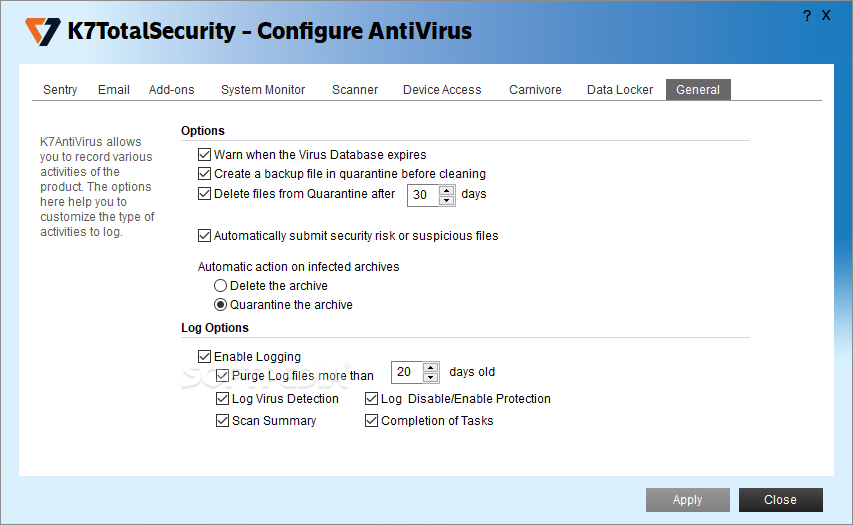Uncheck Purge Log files more than
The width and height of the screenshot is (853, 525).
(222, 375)
